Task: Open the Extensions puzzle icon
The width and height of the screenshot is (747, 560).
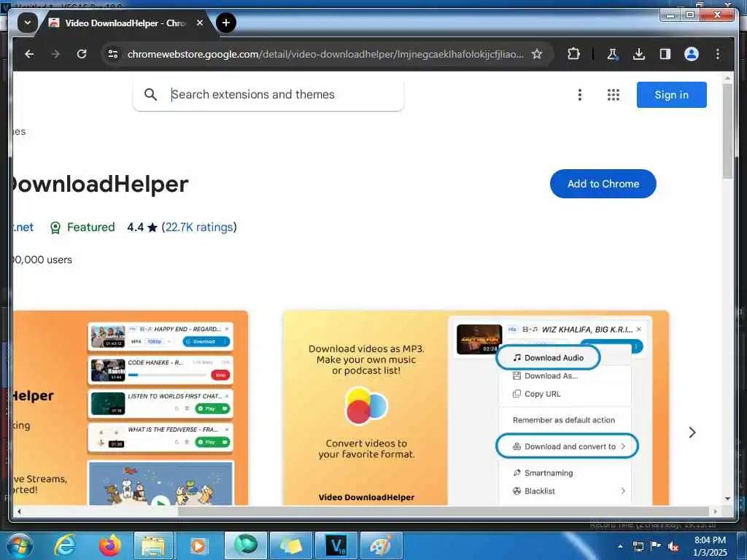Action: [573, 54]
